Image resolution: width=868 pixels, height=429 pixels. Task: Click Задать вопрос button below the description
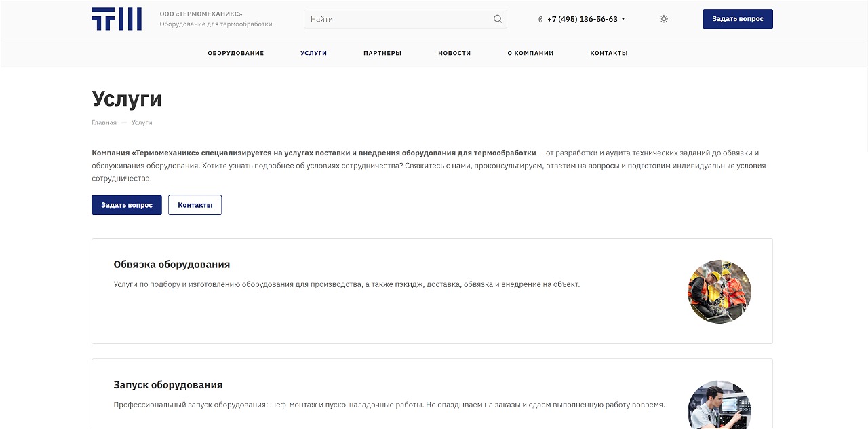(127, 205)
